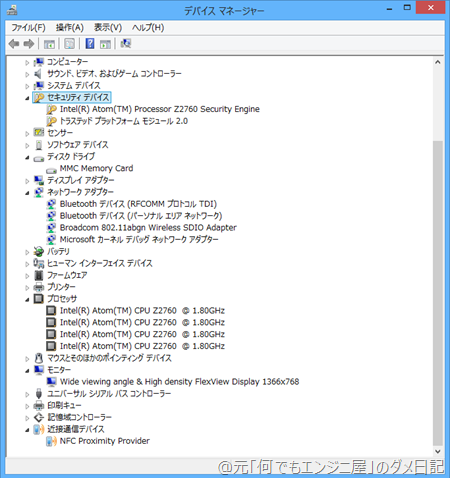
Task: Select MMC Memory Card
Action: tap(96, 168)
